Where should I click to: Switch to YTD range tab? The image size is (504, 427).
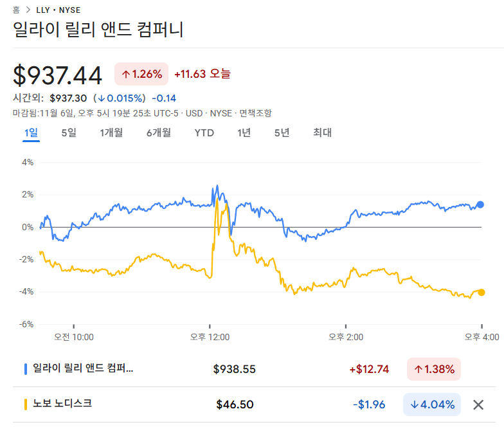point(204,133)
